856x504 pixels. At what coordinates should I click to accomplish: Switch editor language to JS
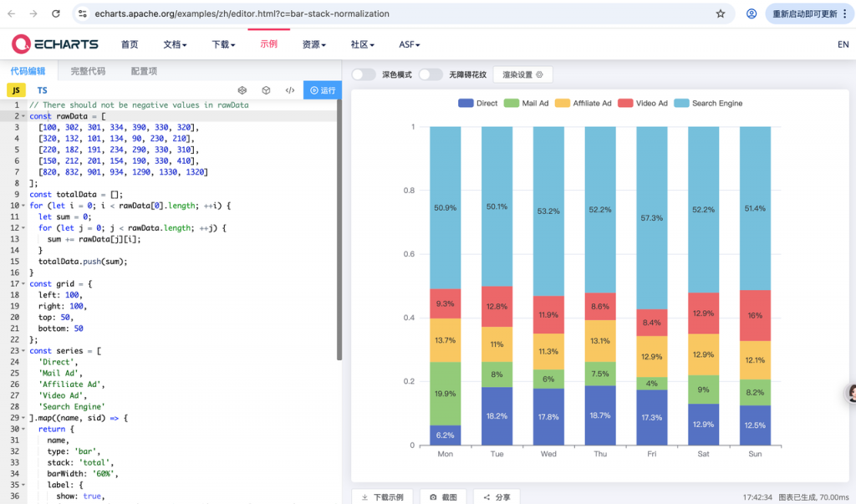click(16, 90)
